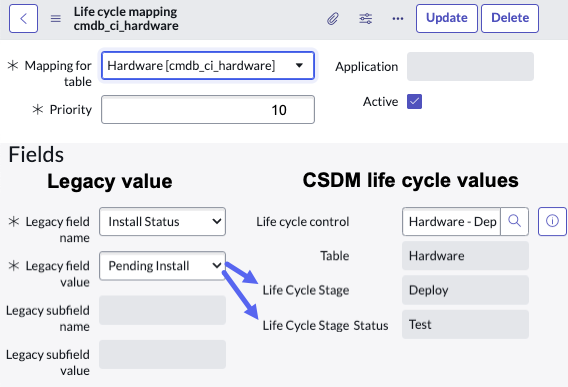Screen dimensions: 568x387
Task: Open the form context menu icon
Action: click(x=55, y=18)
